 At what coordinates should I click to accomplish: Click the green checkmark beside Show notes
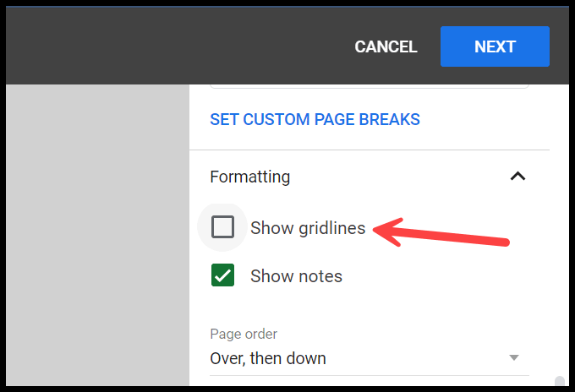point(222,275)
